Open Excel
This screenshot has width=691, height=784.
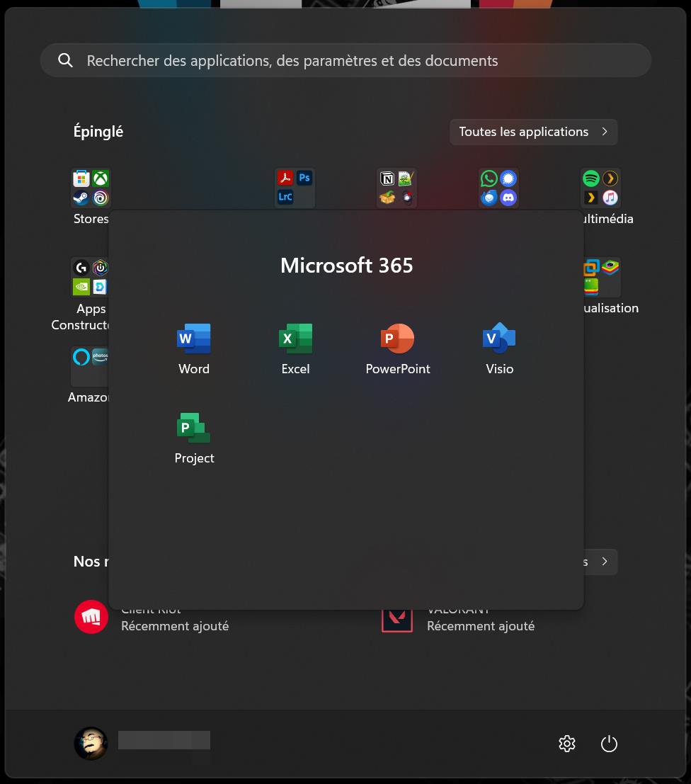tap(295, 347)
